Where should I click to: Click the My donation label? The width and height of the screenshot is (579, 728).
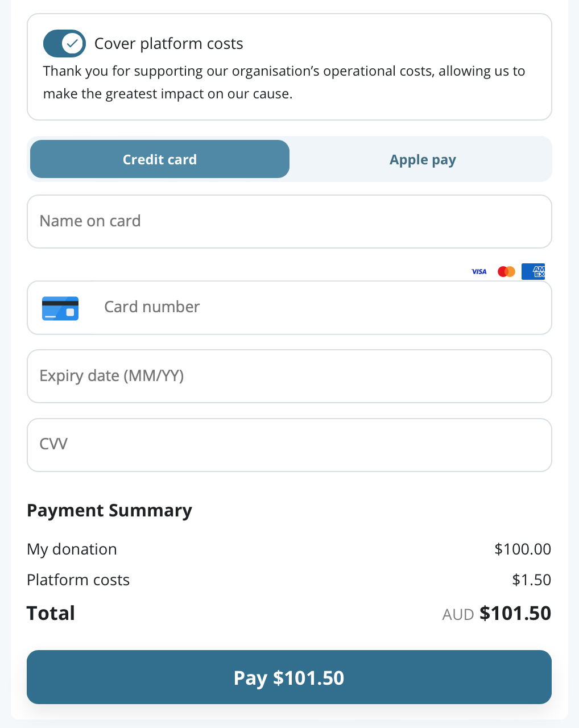tap(72, 549)
